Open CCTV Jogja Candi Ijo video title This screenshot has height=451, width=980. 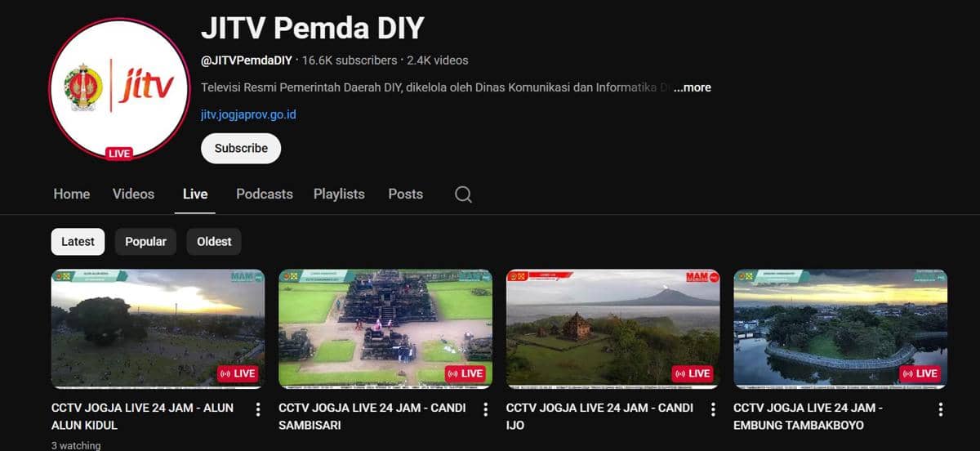click(x=599, y=416)
